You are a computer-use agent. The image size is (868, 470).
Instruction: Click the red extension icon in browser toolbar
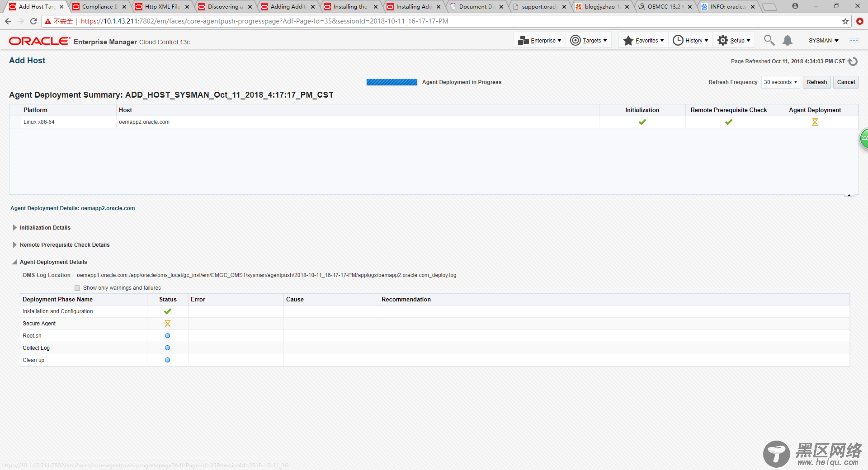pos(860,21)
